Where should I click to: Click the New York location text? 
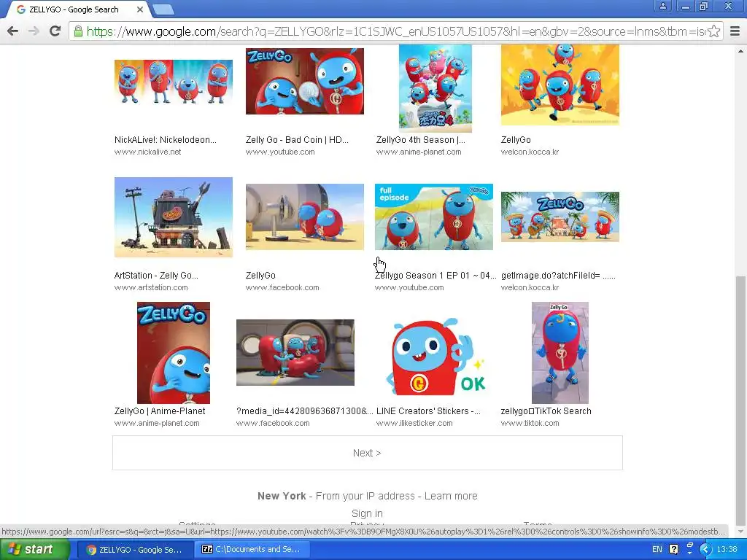click(282, 496)
